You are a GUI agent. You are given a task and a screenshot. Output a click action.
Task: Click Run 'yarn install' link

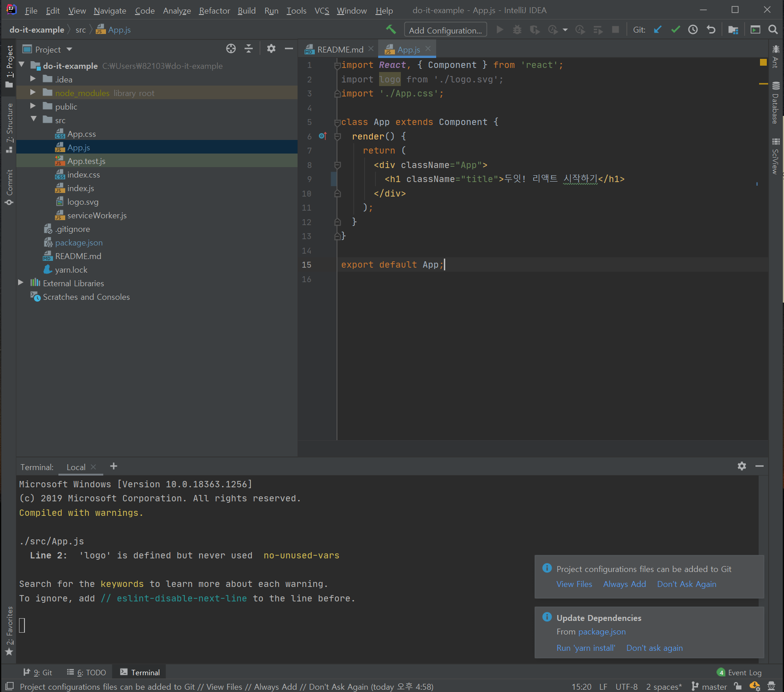[586, 648]
